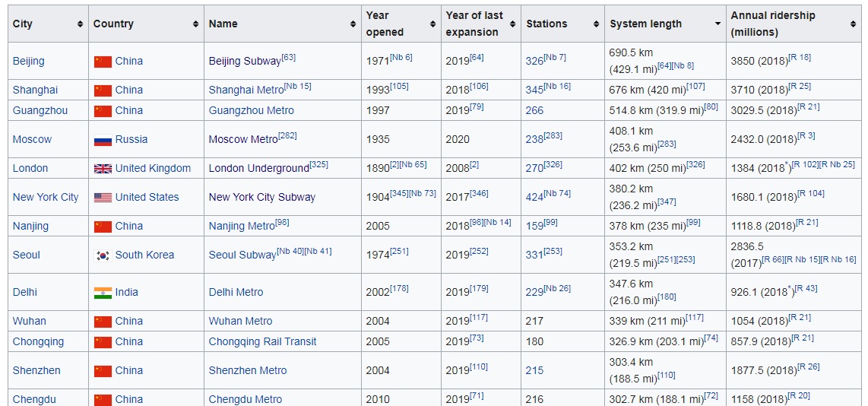Open the London city link
Viewport: 868px width, 406px height.
[30, 168]
